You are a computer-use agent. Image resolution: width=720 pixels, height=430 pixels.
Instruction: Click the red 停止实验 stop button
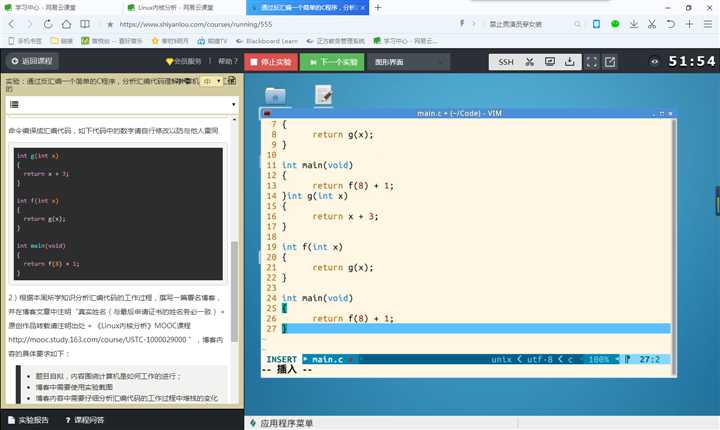[x=271, y=62]
